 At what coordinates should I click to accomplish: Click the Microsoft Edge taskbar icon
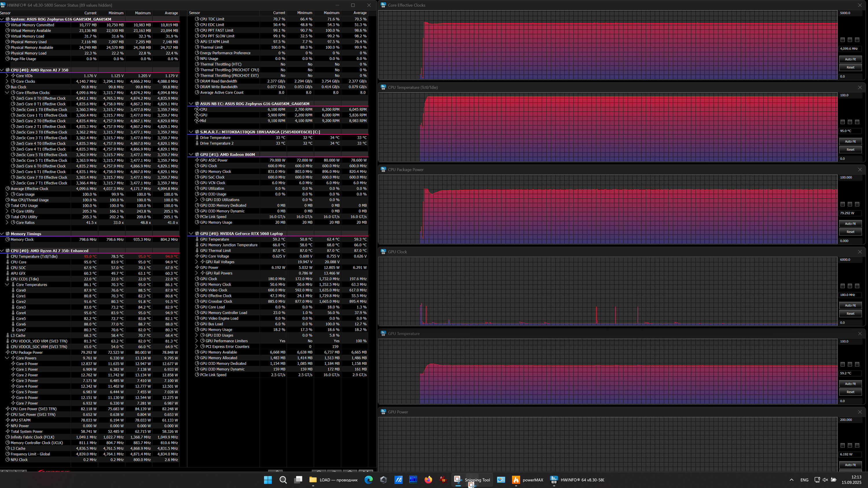[x=368, y=480]
